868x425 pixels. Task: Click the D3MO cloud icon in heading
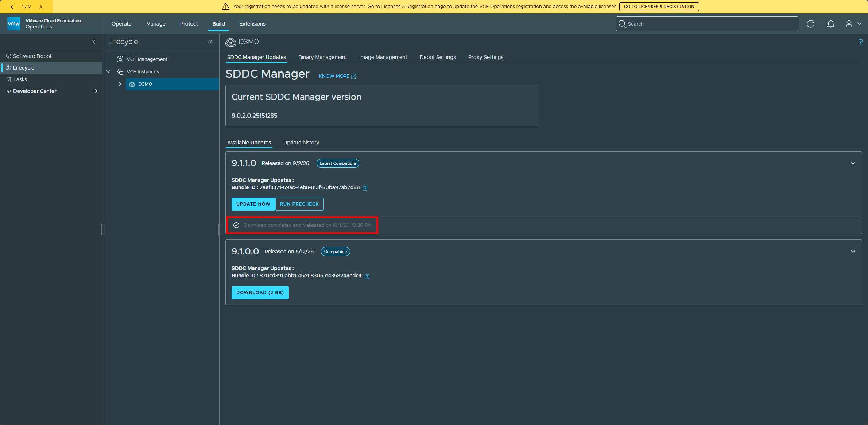point(230,42)
